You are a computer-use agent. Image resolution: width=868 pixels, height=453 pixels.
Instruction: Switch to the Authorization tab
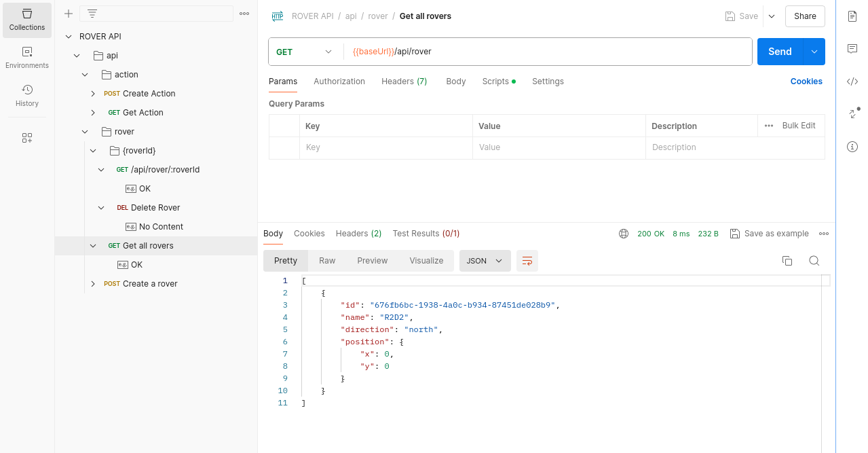pos(339,81)
